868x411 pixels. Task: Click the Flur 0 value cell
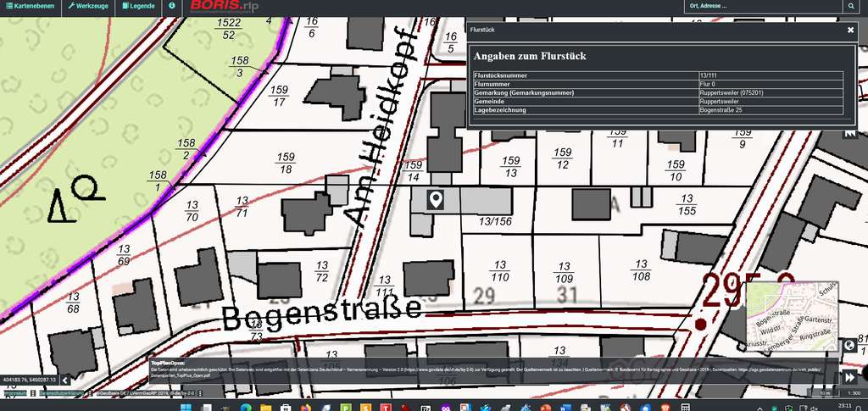click(x=771, y=84)
